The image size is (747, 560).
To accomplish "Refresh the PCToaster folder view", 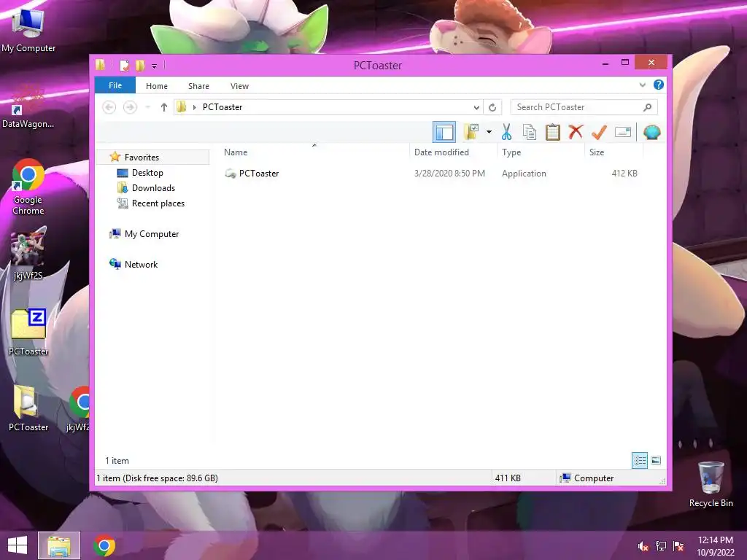I will click(x=492, y=107).
